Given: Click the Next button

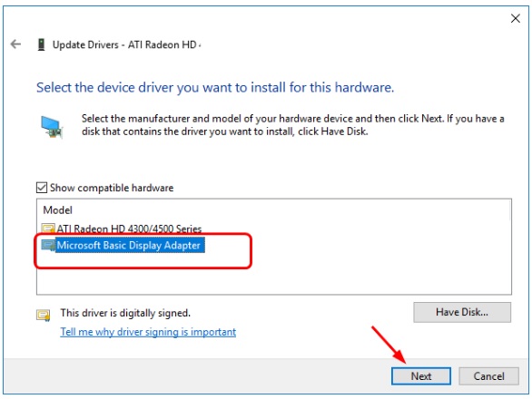Looking at the screenshot, I should [421, 376].
